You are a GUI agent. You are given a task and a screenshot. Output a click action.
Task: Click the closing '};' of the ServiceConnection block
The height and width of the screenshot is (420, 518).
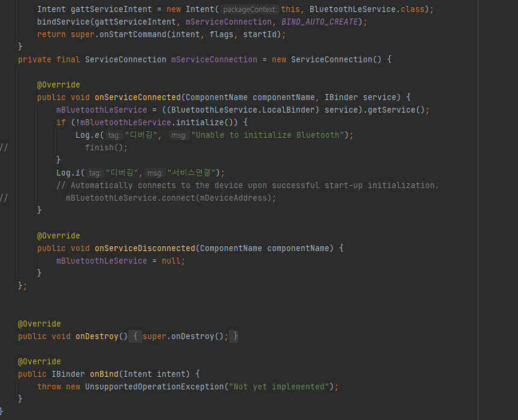click(23, 286)
